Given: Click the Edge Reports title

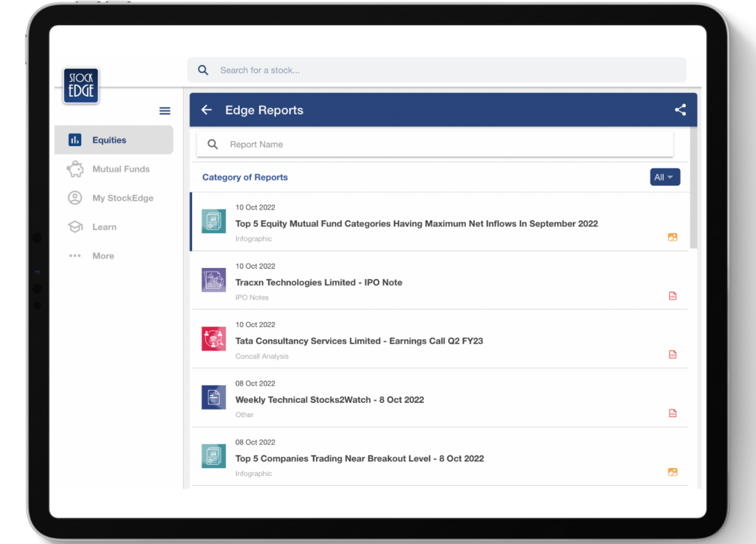Looking at the screenshot, I should click(264, 110).
